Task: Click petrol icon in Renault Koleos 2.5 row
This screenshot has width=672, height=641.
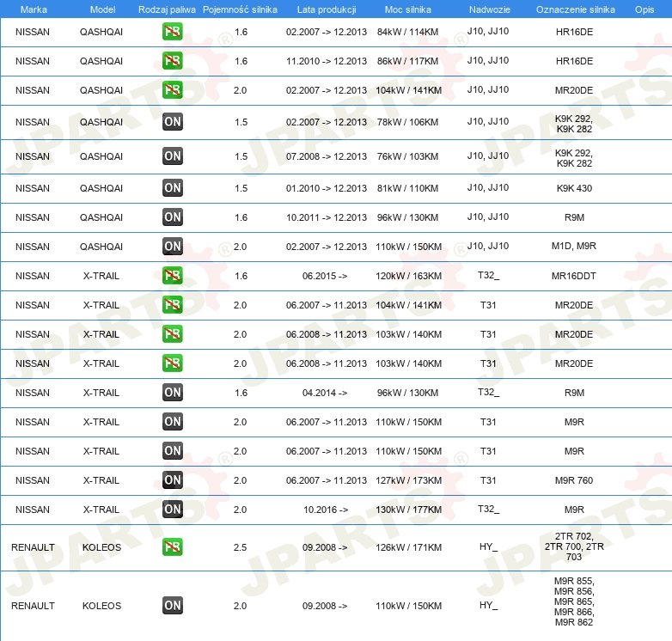Action: tap(172, 547)
